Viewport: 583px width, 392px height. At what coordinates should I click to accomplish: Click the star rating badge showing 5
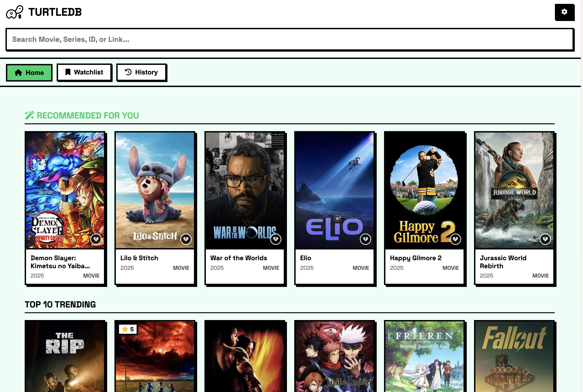coord(128,329)
